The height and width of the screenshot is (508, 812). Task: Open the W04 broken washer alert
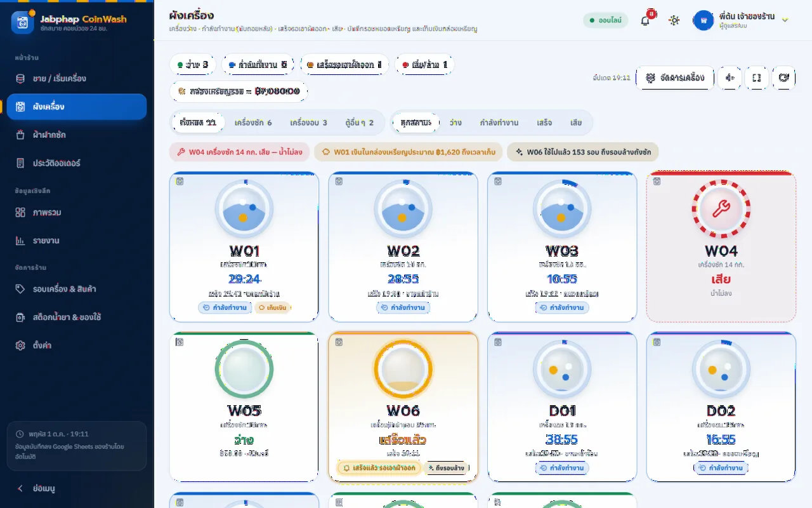pyautogui.click(x=240, y=152)
